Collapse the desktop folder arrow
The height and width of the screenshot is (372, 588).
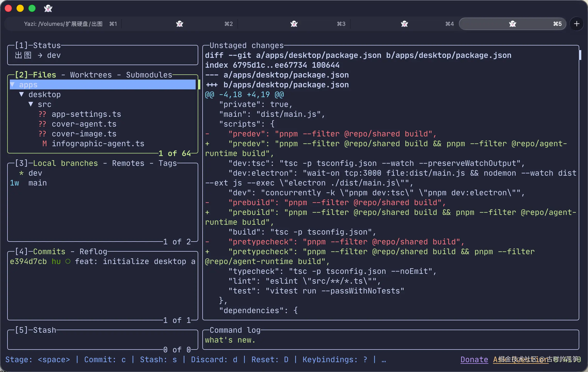tap(22, 95)
